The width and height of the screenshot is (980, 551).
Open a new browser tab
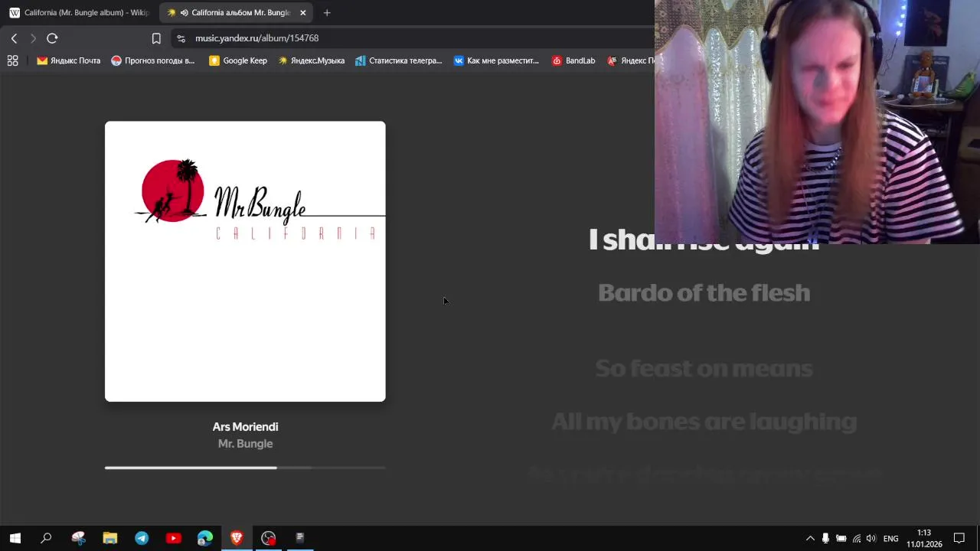[327, 12]
